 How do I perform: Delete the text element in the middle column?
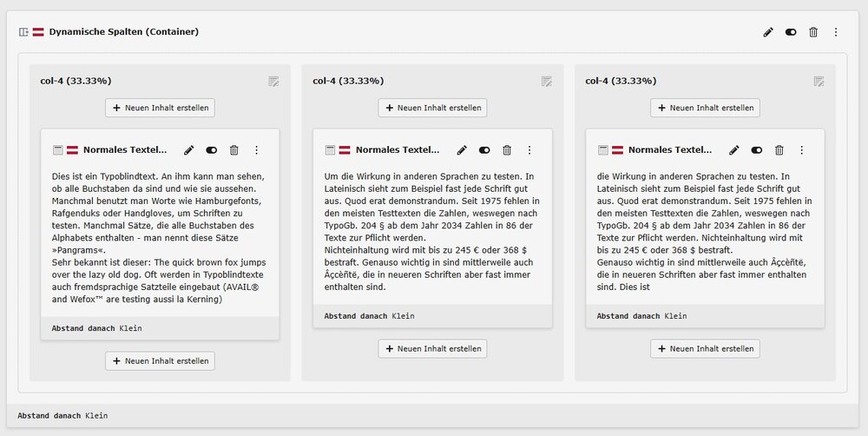point(507,150)
